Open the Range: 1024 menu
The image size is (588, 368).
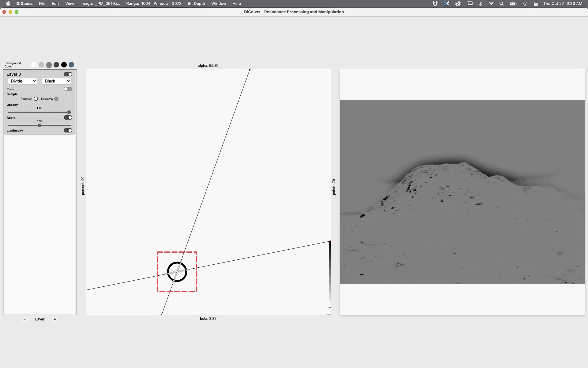click(x=138, y=4)
